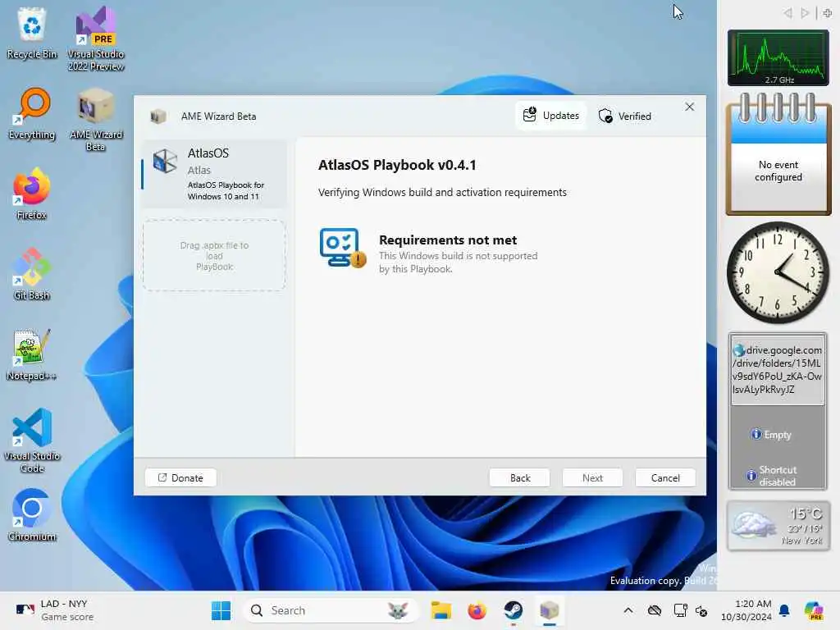The width and height of the screenshot is (840, 630).
Task: Open the notifications bell
Action: pos(784,610)
